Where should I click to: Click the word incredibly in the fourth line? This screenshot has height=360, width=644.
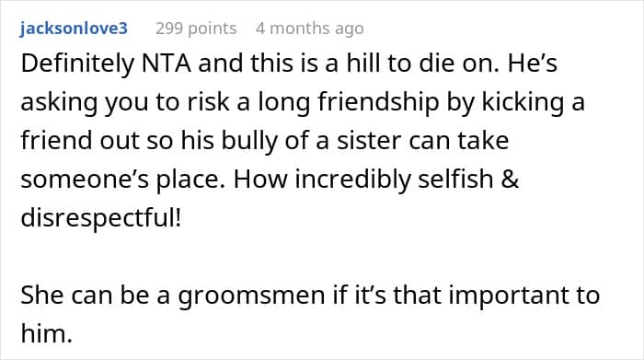coord(352,180)
